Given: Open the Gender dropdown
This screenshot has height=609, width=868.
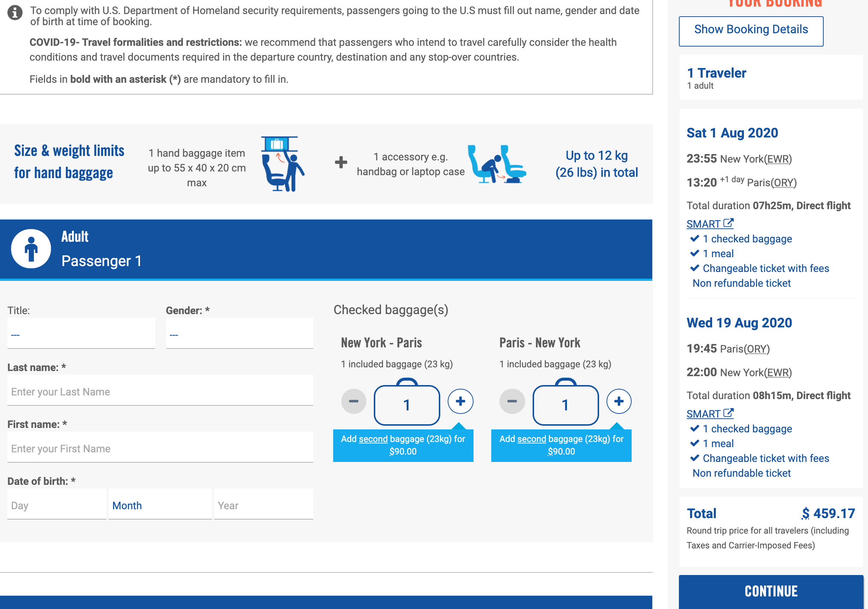Looking at the screenshot, I should tap(239, 334).
